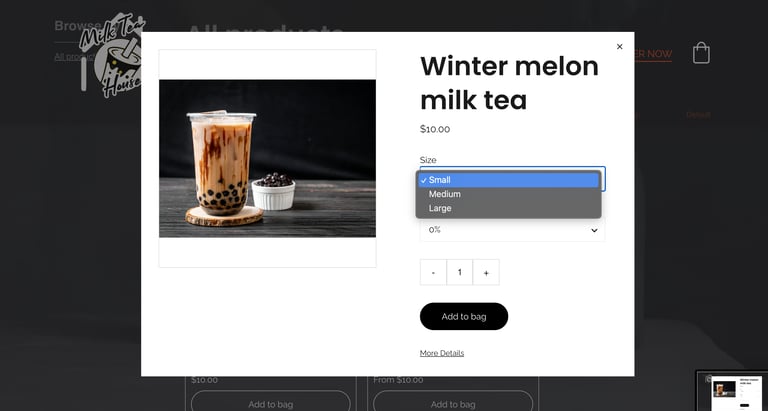Open the 0% sweetness dropdown

coord(512,230)
